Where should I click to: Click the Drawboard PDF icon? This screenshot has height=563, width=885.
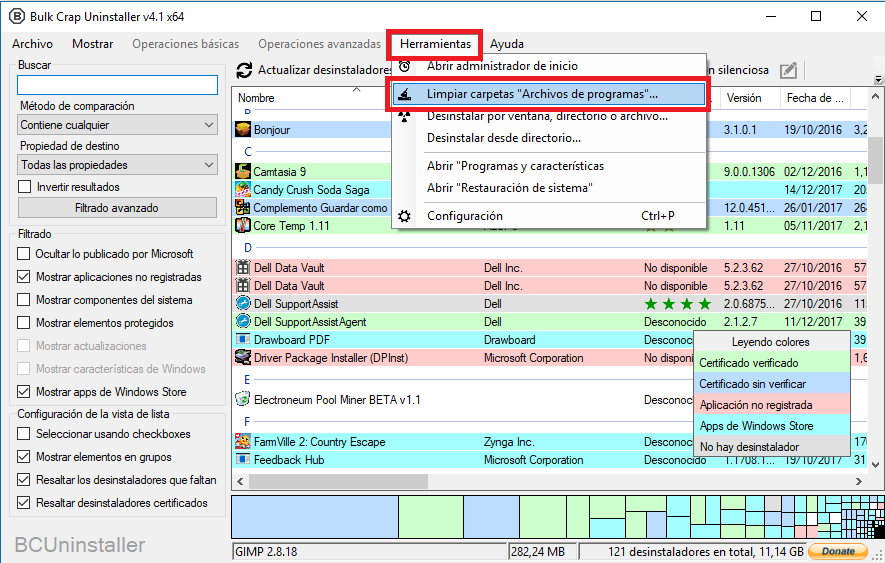click(x=243, y=339)
